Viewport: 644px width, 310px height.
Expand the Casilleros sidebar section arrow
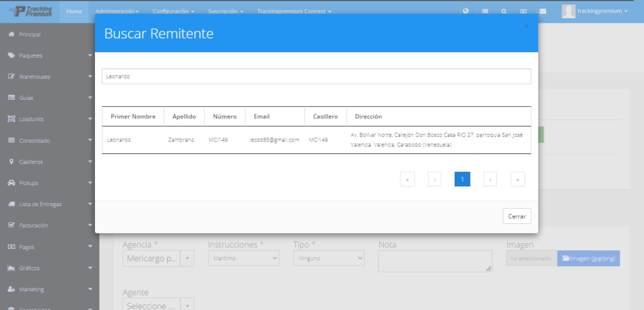[x=91, y=162]
